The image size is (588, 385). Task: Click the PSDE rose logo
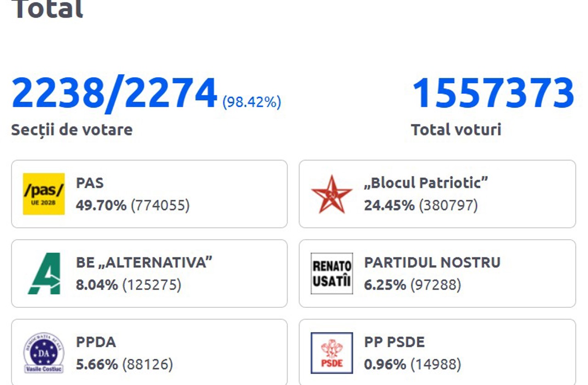tap(332, 353)
